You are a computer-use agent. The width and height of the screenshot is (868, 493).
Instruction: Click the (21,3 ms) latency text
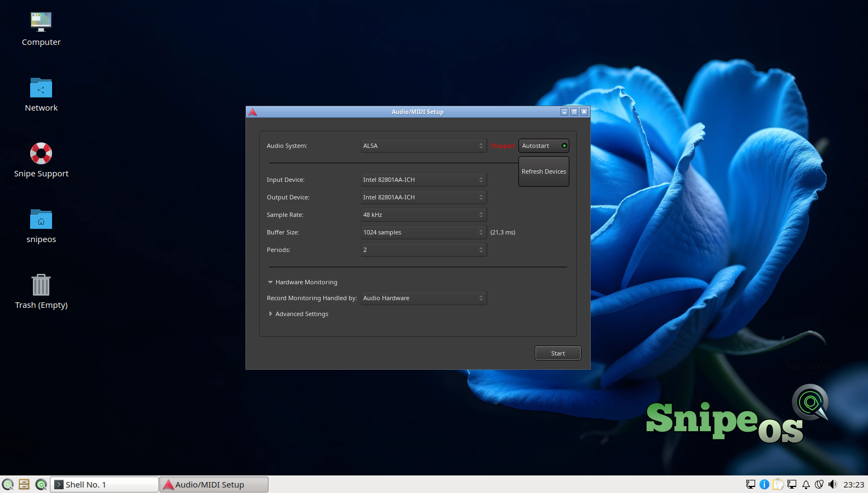pos(502,232)
